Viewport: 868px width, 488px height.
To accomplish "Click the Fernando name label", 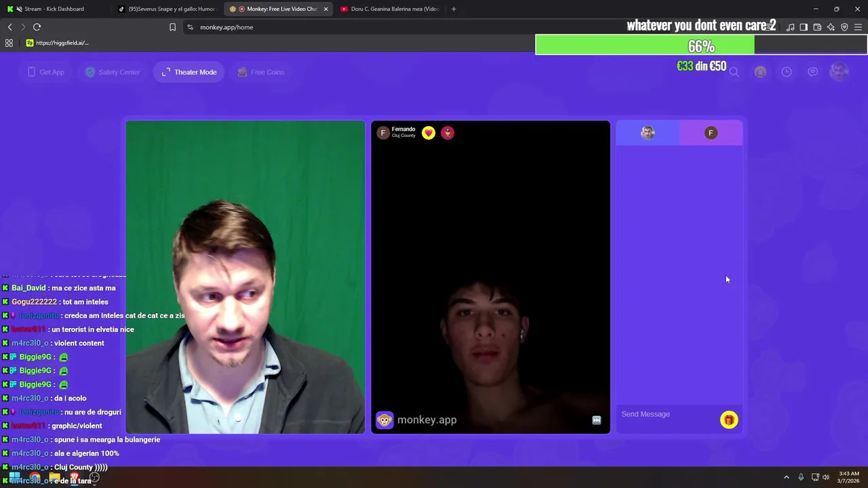I will [403, 129].
